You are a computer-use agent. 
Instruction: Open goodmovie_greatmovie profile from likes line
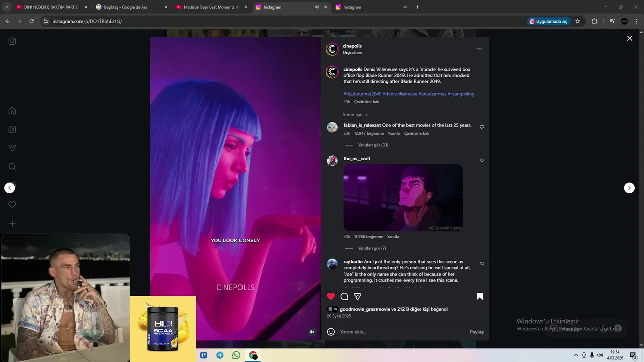pyautogui.click(x=365, y=309)
